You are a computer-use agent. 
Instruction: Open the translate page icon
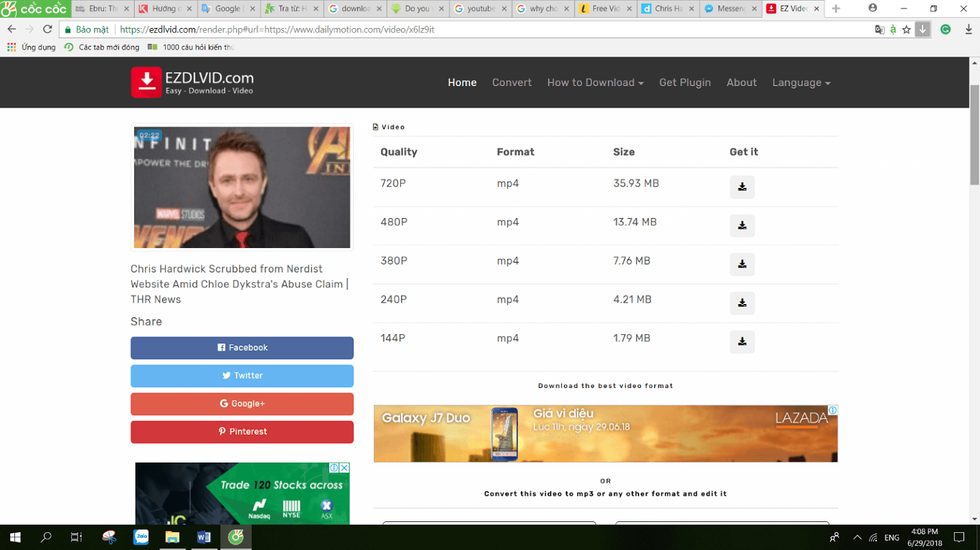click(x=880, y=29)
